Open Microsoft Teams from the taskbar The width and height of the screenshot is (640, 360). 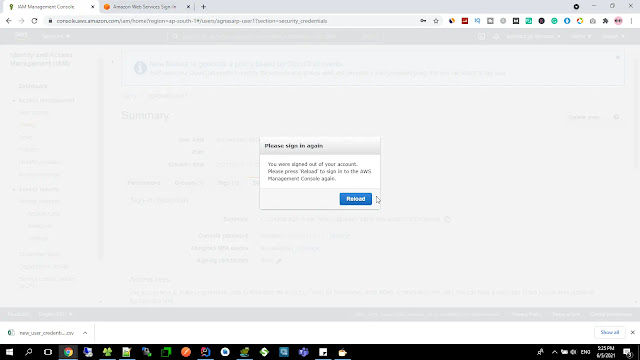(303, 352)
